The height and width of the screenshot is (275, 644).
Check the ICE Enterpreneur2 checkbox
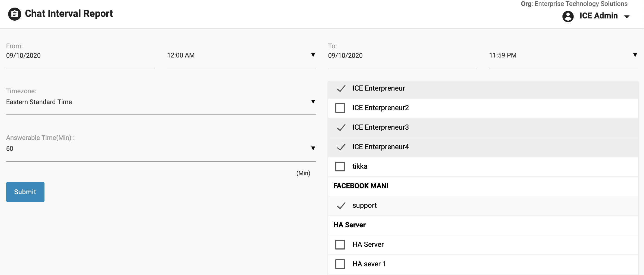coord(340,108)
